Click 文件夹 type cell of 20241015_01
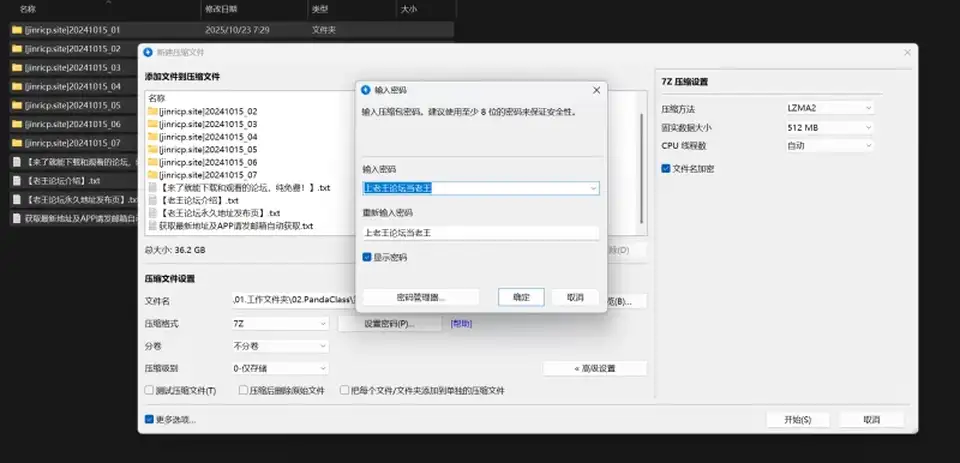 pyautogui.click(x=323, y=29)
